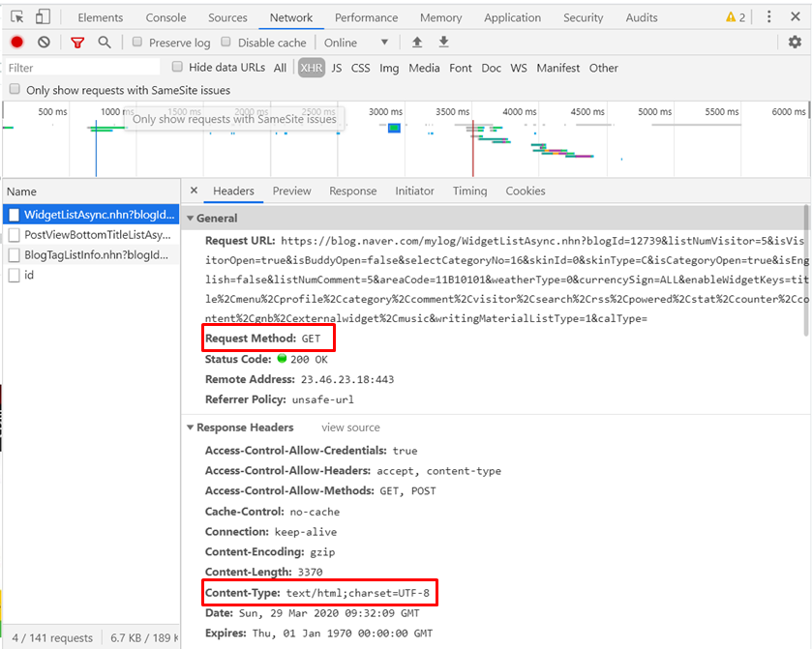Click the Remote Address 23.46.23.18:443 value
Screen dimensions: 812x649
[347, 379]
